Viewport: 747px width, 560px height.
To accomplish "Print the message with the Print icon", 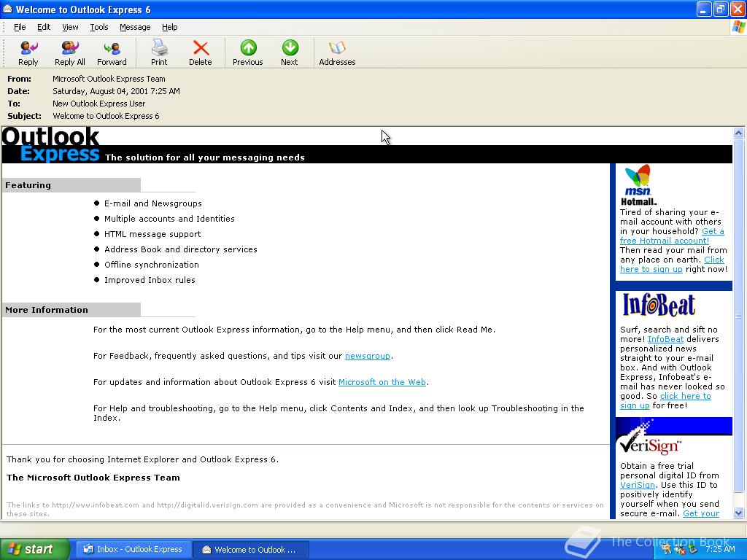I will tap(159, 52).
